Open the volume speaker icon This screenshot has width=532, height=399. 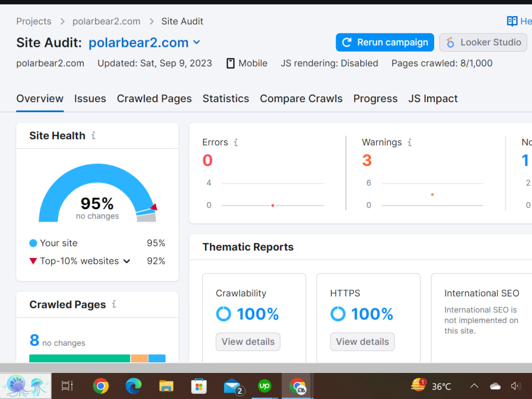point(516,386)
